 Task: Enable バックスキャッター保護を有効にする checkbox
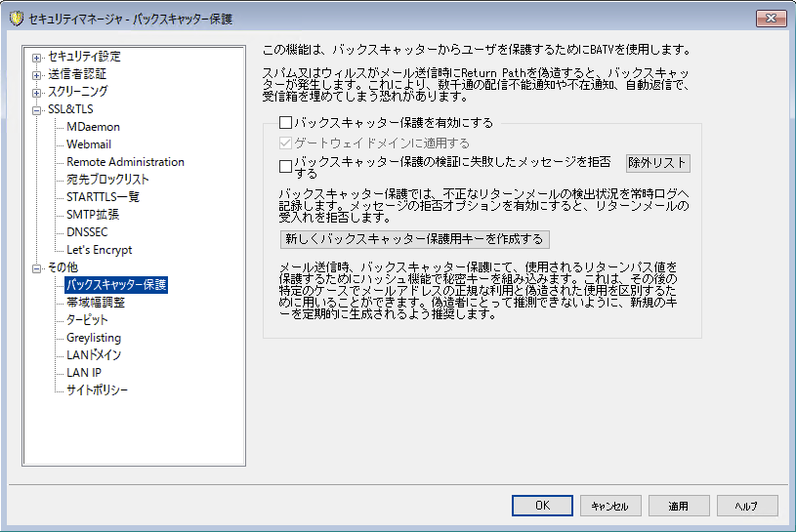[x=285, y=123]
